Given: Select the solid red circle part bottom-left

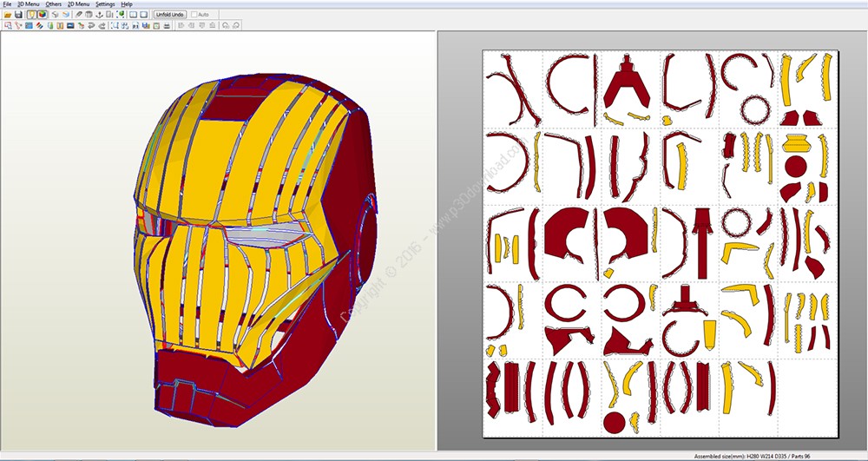Looking at the screenshot, I should 614,423.
